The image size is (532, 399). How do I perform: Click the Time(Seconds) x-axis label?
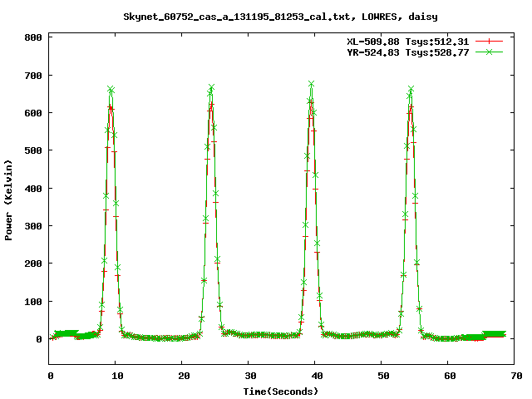281,392
